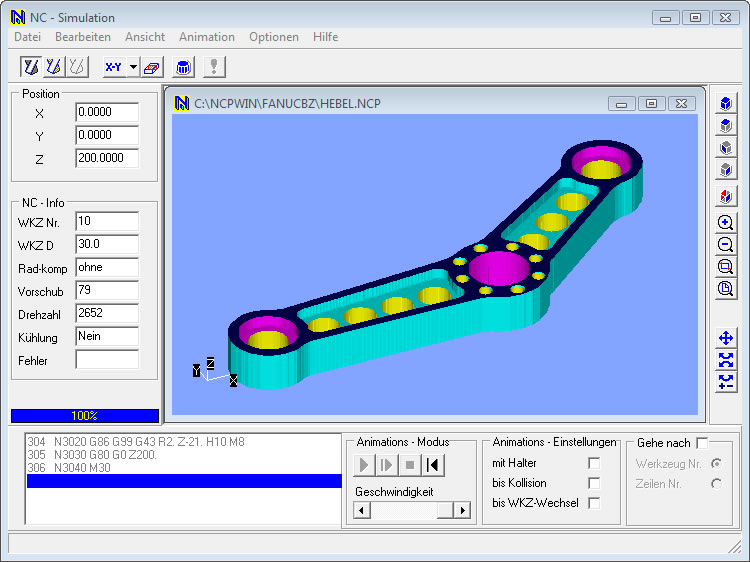Select the all-blue cube isometric view icon
The width and height of the screenshot is (750, 562).
tap(726, 103)
